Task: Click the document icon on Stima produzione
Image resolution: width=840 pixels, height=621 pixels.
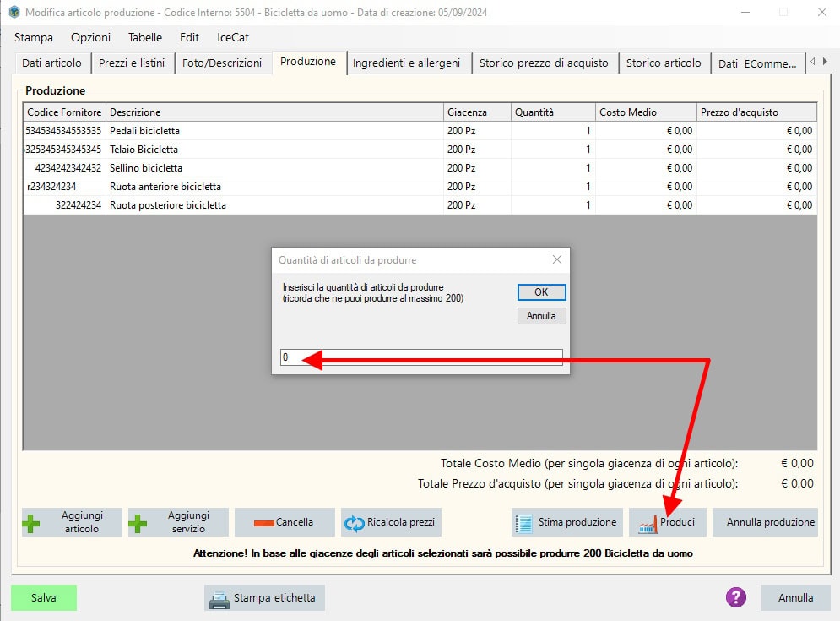Action: 523,523
